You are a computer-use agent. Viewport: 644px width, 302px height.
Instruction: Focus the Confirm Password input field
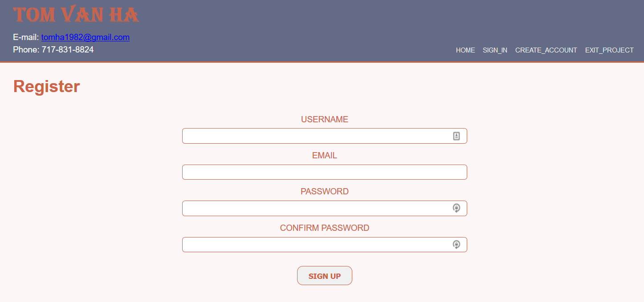(316, 245)
